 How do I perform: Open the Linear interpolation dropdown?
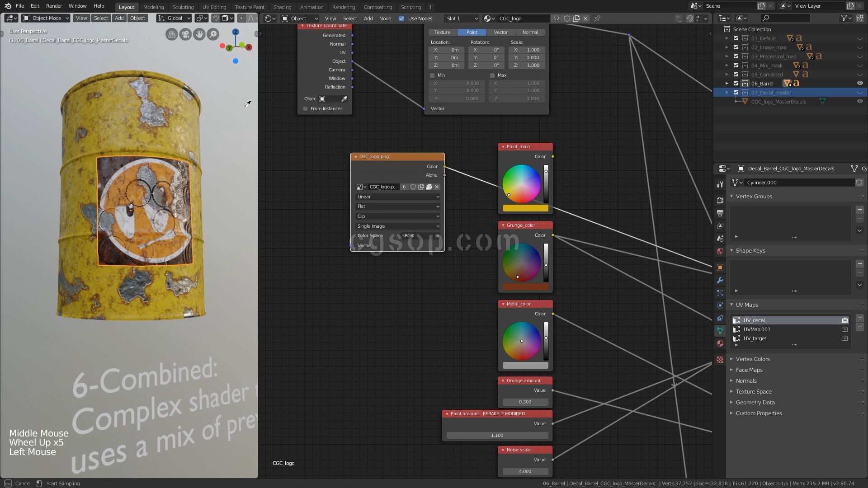(397, 197)
